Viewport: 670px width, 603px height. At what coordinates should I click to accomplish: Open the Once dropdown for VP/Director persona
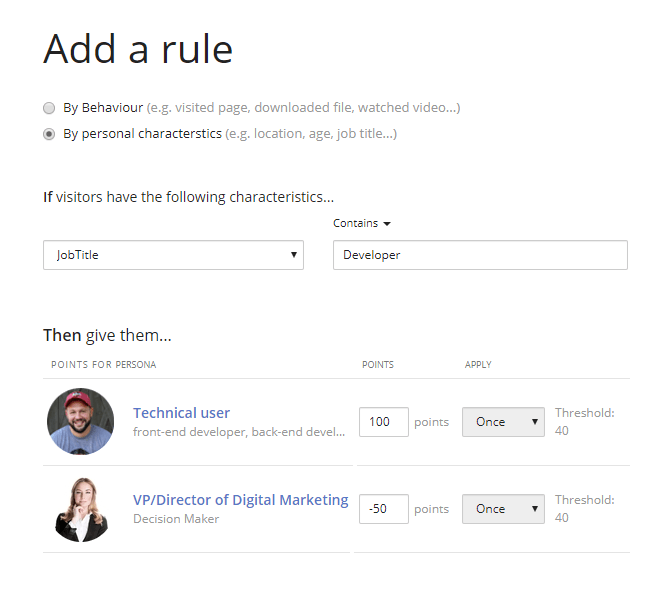tap(503, 509)
